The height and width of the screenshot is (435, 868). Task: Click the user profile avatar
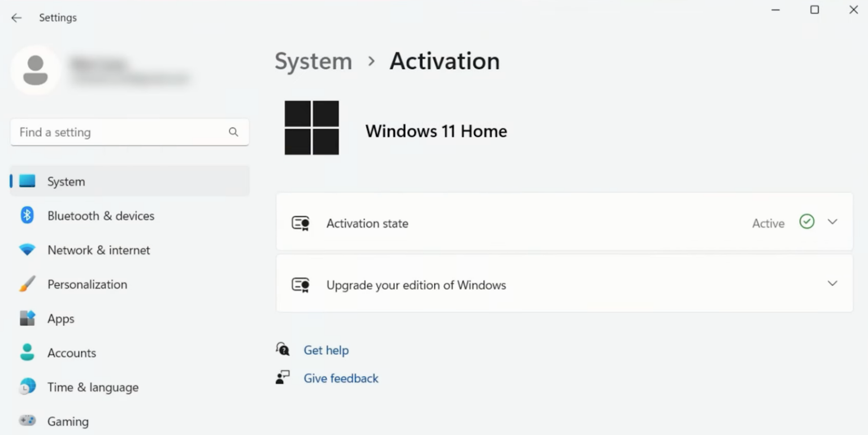click(35, 69)
